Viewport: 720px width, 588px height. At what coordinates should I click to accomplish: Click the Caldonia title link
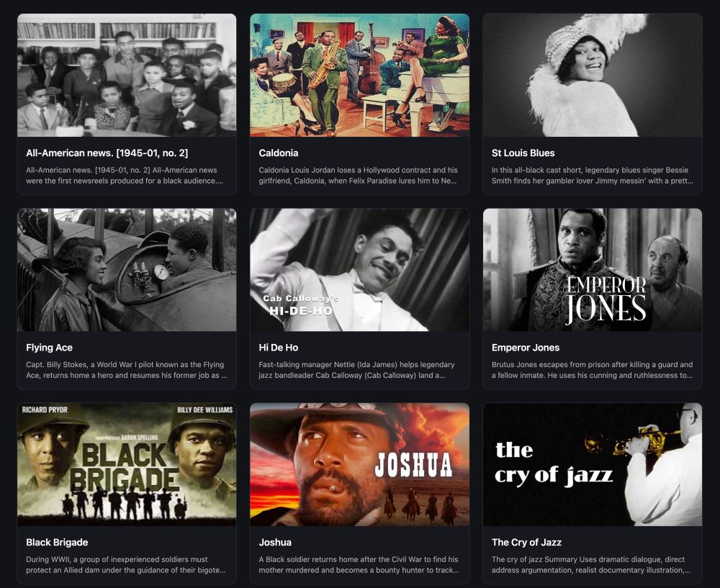278,153
